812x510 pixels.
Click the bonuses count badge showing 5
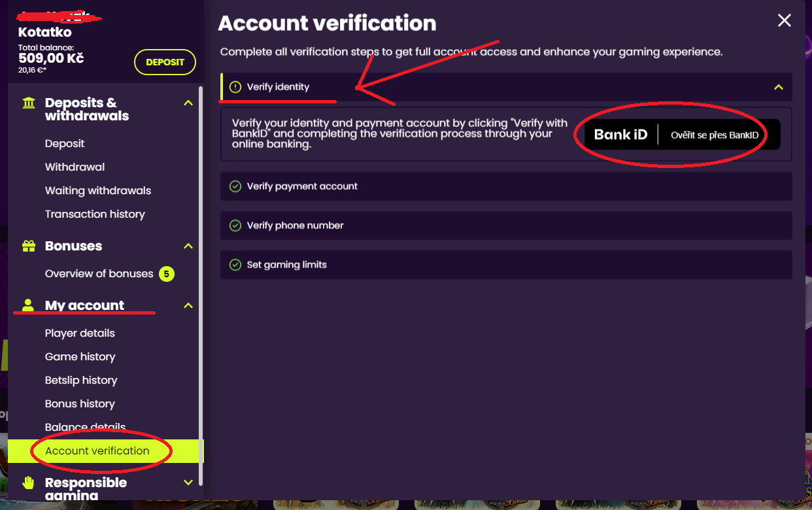point(167,274)
